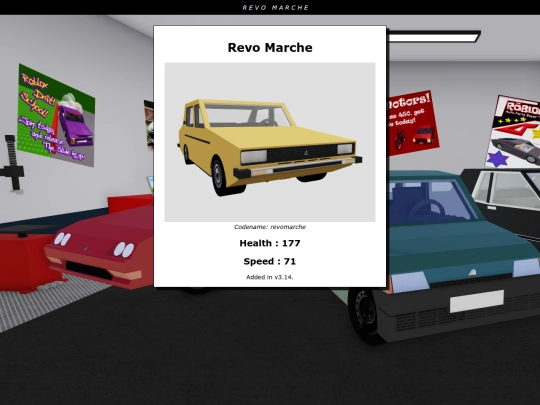The width and height of the screenshot is (540, 405).
Task: Click the Roblox Drift School poster
Action: 56,115
